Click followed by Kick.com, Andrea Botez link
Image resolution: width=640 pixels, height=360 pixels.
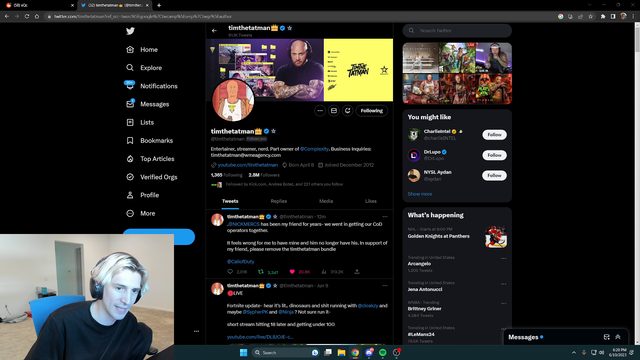[x=284, y=184]
